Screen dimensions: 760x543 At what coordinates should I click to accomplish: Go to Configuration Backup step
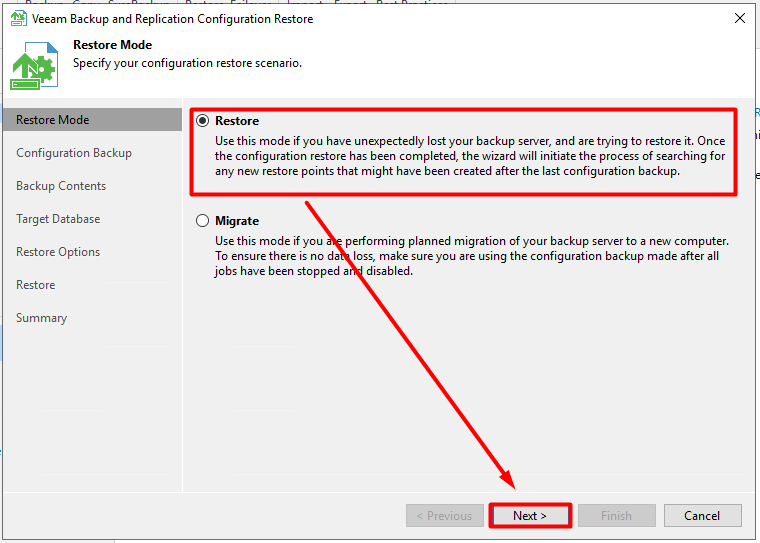(x=74, y=153)
